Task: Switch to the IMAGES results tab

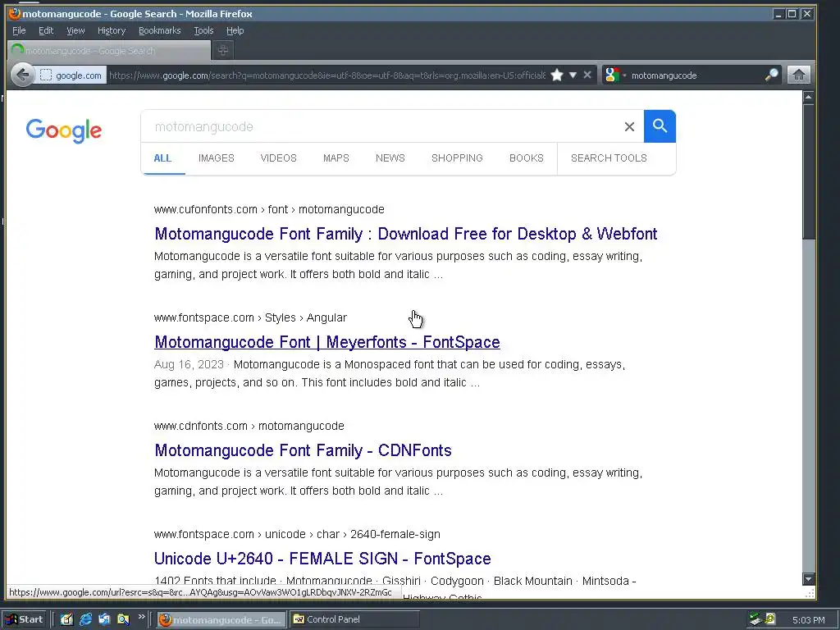Action: coord(217,158)
